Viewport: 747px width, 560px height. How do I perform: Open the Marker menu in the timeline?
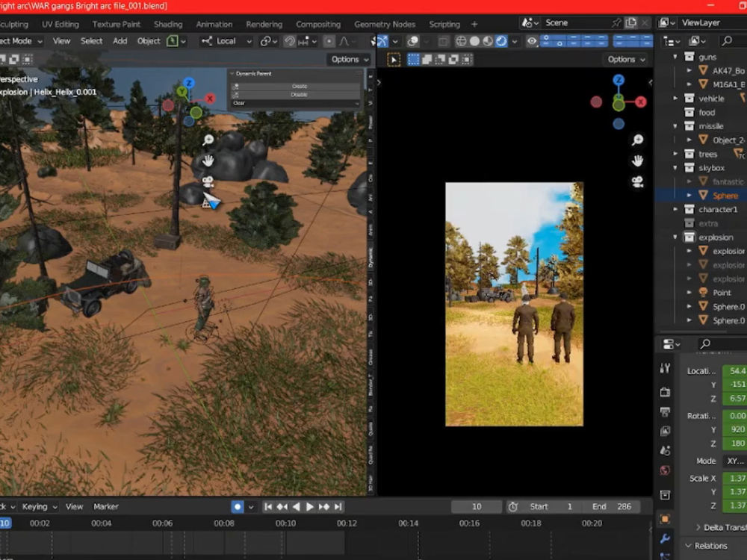click(x=106, y=507)
